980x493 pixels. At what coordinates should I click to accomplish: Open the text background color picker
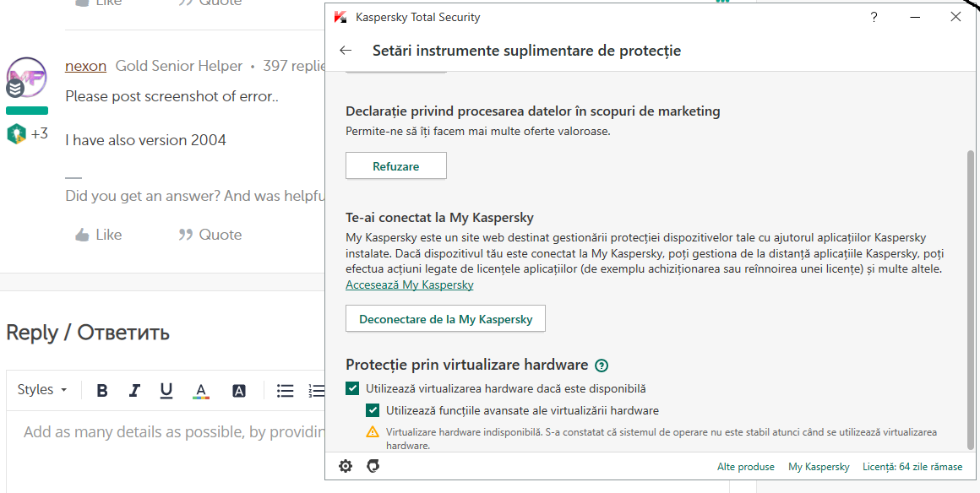tap(239, 390)
